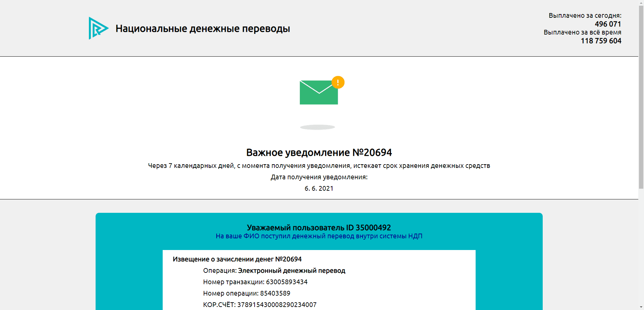Viewport: 644px width, 310px height.
Task: Click the scrollbar down arrow
Action: coord(641,307)
